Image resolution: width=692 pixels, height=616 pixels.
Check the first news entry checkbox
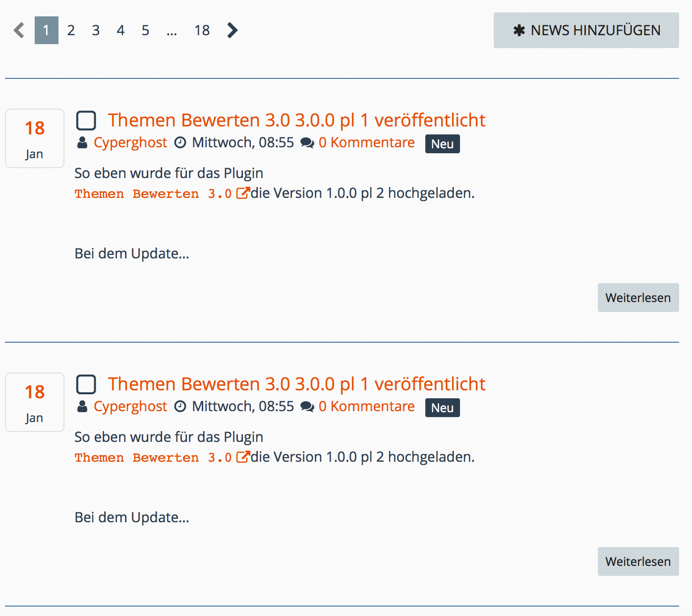86,121
